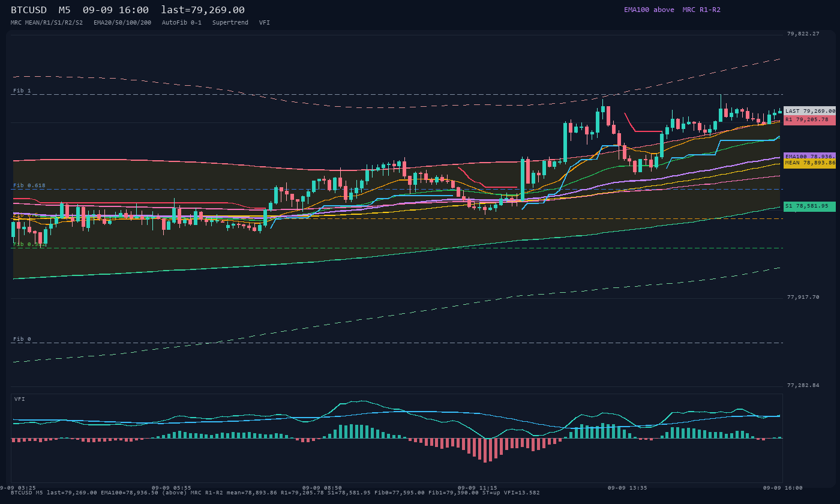The width and height of the screenshot is (840, 504).
Task: Select the 'Supertrend' legend entry
Action: 230,23
